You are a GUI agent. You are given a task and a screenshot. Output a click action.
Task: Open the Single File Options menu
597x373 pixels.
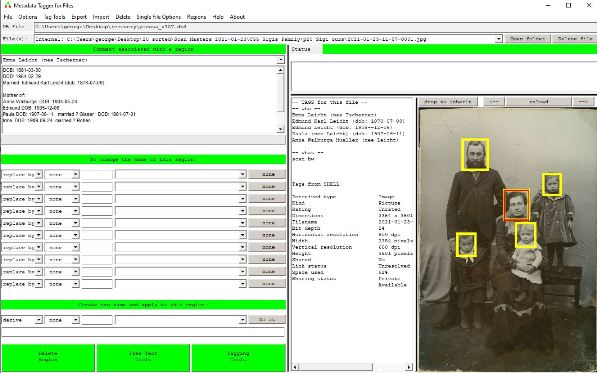(x=158, y=17)
